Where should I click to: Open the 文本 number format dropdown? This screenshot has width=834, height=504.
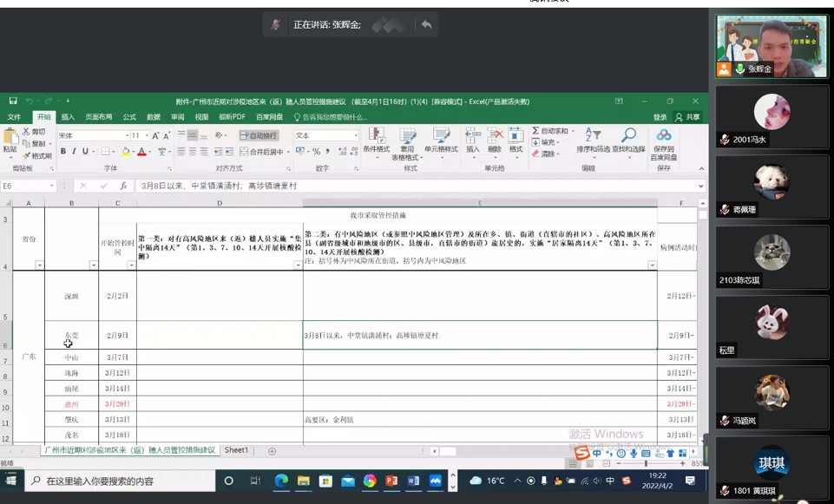355,136
